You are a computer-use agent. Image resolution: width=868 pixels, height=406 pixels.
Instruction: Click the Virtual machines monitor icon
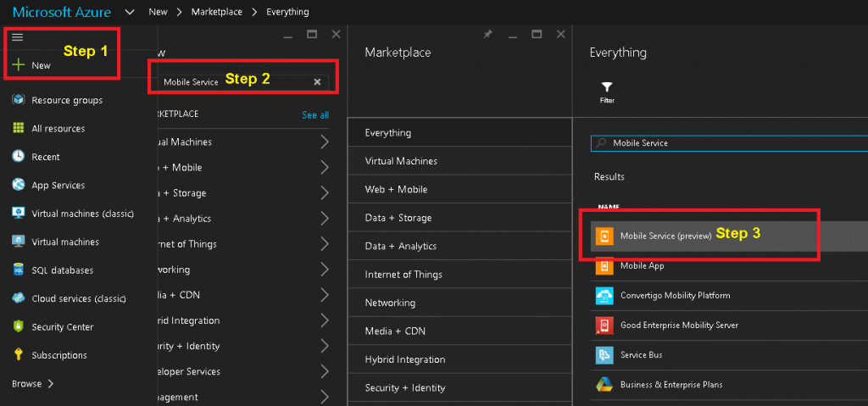pos(19,242)
